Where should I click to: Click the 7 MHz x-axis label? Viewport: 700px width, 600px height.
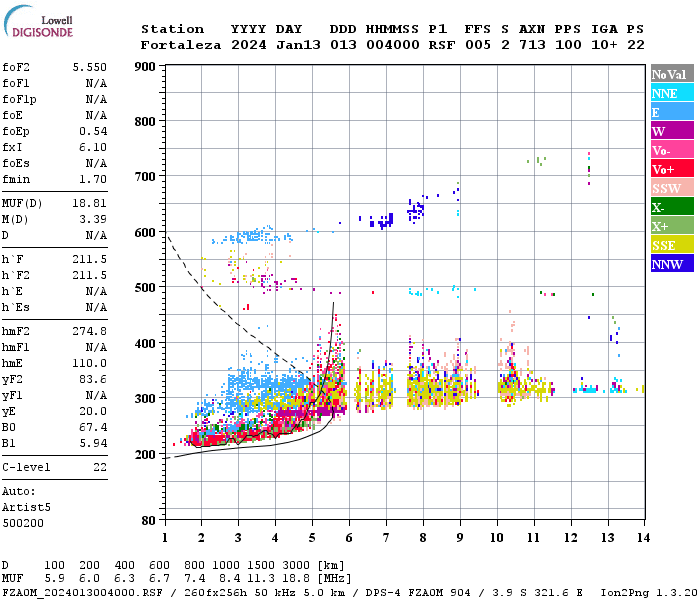tap(386, 538)
